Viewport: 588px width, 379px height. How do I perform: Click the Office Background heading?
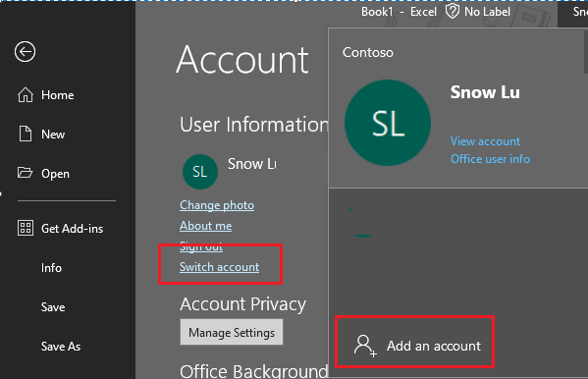coord(254,371)
